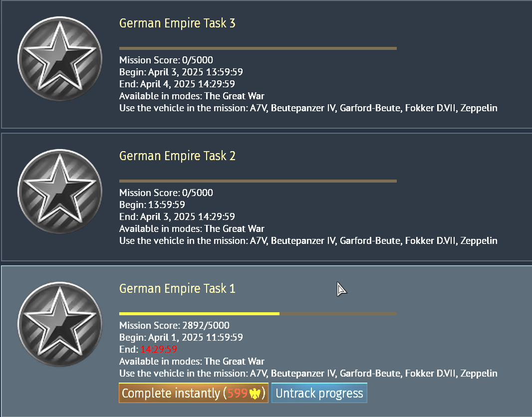Click the Untrack progress button
Screen dimensions: 532x417
coord(319,393)
